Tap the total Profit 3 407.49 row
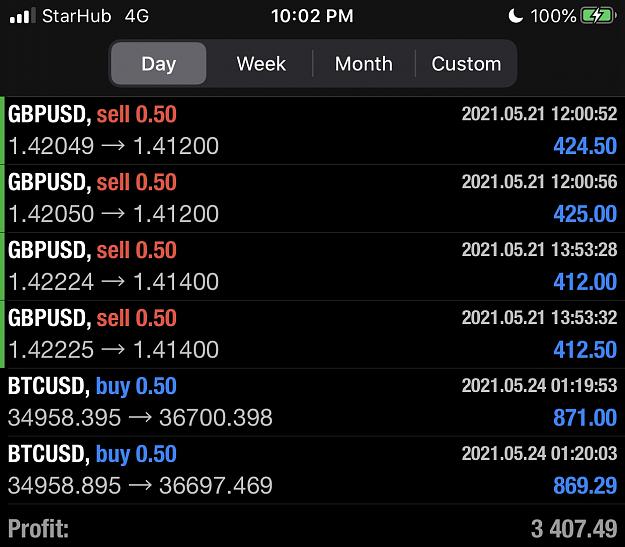This screenshot has width=625, height=547. 312,528
